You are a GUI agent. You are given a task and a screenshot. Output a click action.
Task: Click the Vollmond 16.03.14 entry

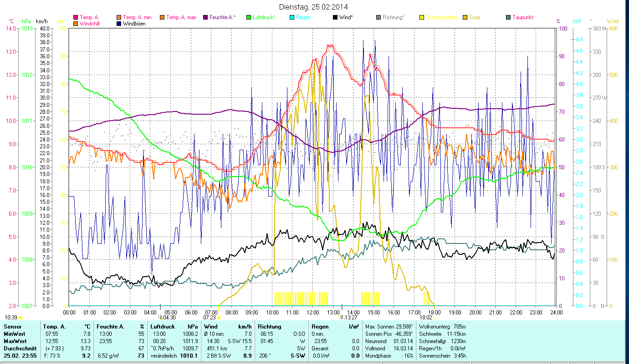389,349
